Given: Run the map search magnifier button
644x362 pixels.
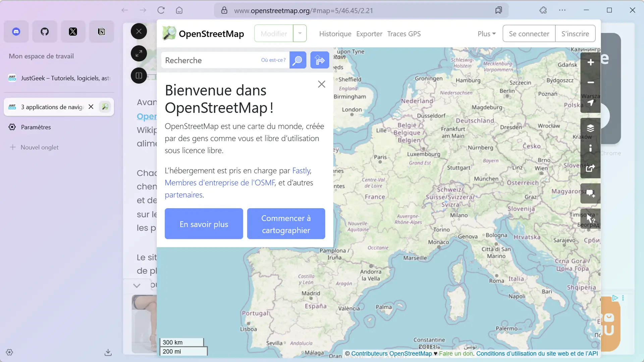Looking at the screenshot, I should (298, 60).
